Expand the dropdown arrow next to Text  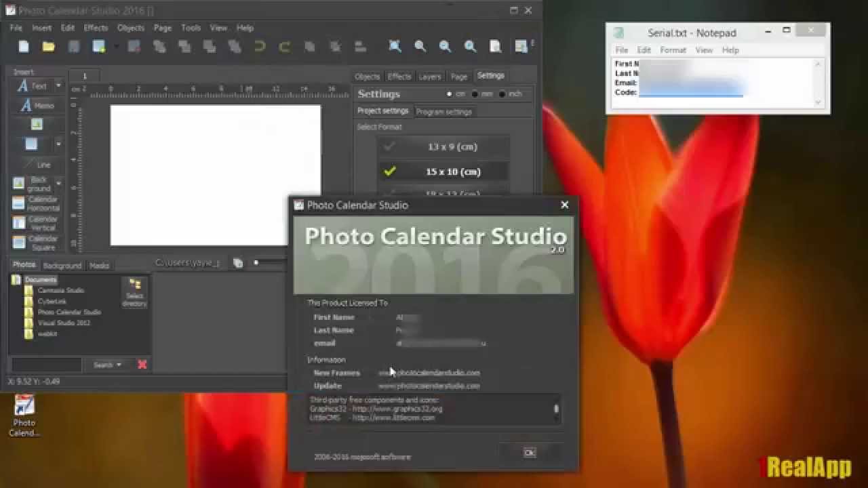point(58,86)
